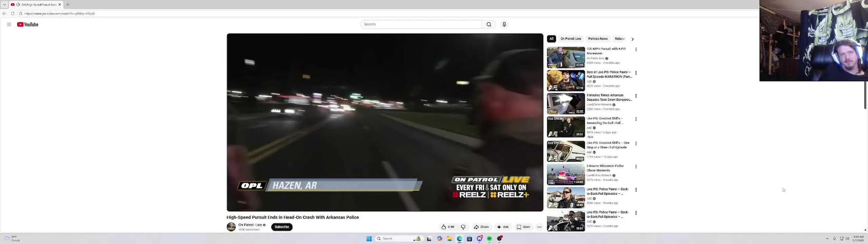Open the Windows Start menu
This screenshot has width=868, height=244.
pyautogui.click(x=369, y=239)
